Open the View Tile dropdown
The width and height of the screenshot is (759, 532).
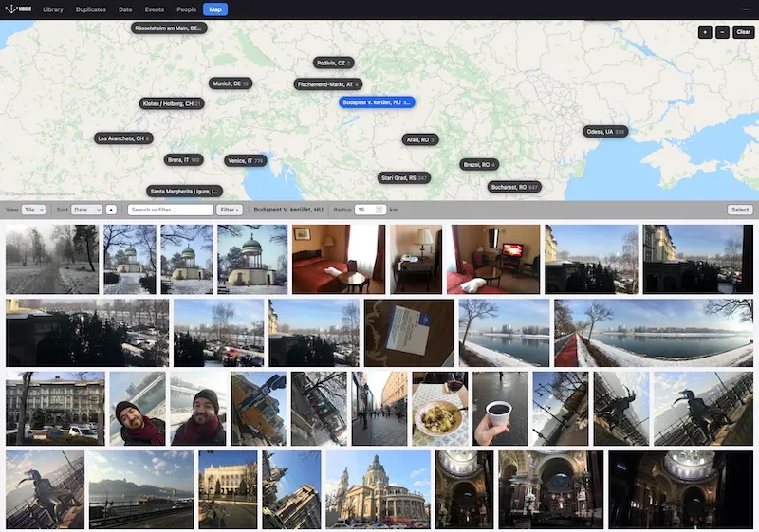pos(33,210)
